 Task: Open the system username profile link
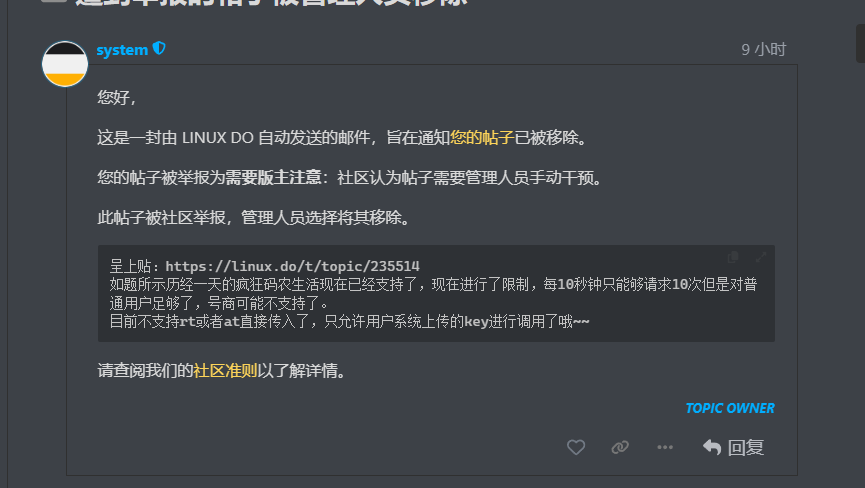coord(122,50)
